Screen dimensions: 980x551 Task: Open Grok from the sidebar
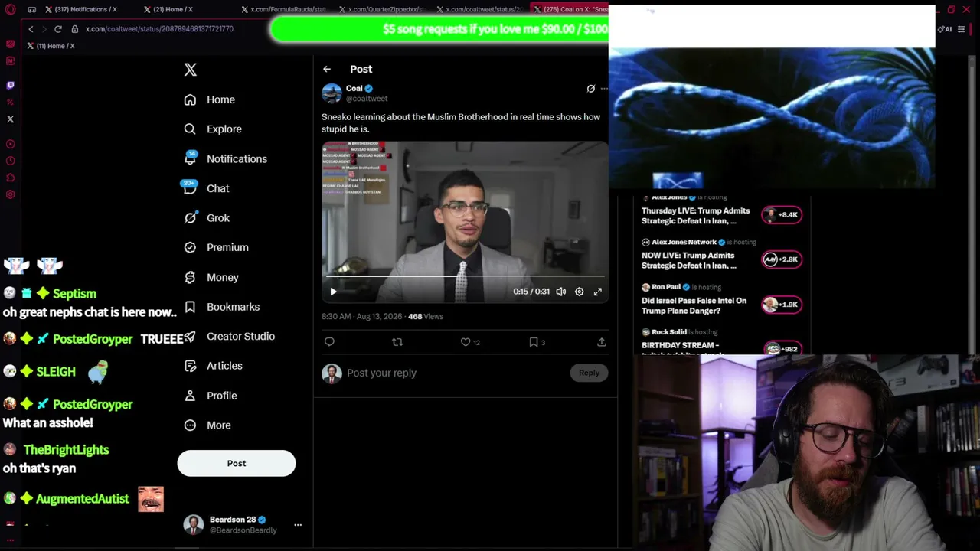click(x=207, y=218)
